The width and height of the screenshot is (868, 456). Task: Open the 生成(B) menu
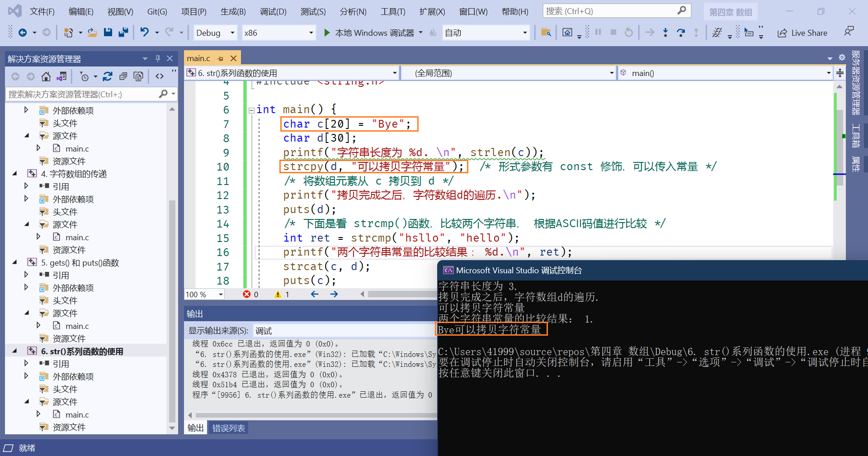click(233, 11)
